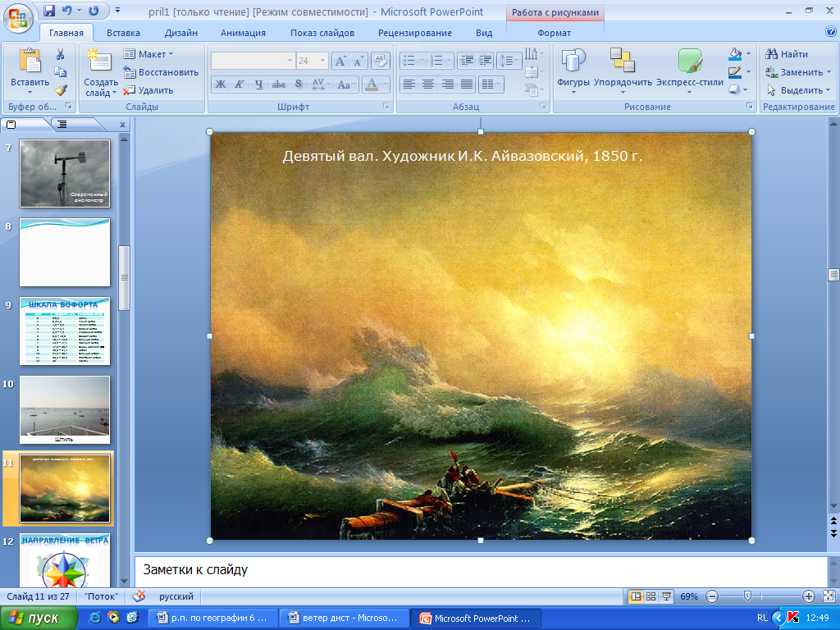This screenshot has height=630, width=840.
Task: Increase font size with the large A
Action: [x=340, y=61]
